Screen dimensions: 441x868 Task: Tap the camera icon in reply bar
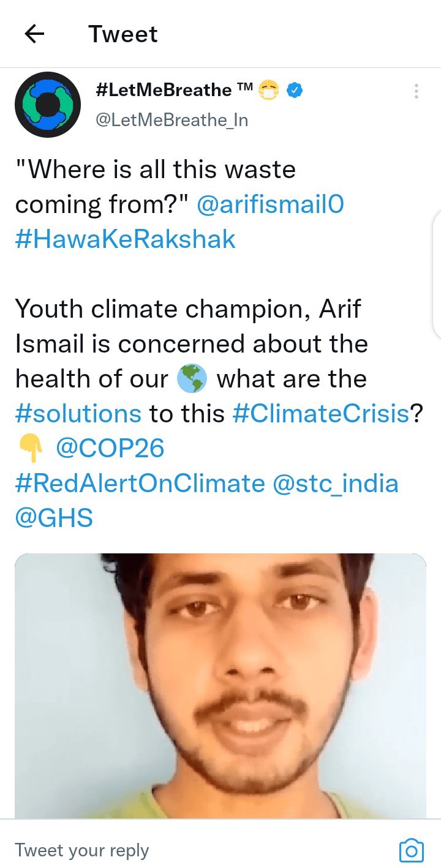point(412,850)
